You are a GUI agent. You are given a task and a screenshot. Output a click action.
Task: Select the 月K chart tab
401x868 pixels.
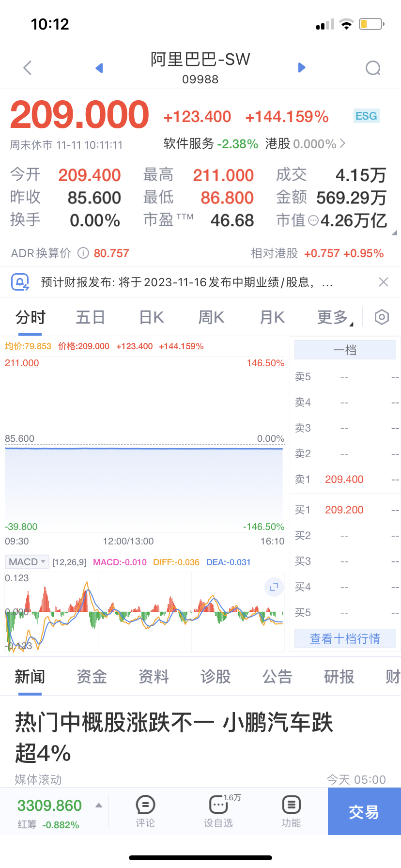(x=272, y=318)
